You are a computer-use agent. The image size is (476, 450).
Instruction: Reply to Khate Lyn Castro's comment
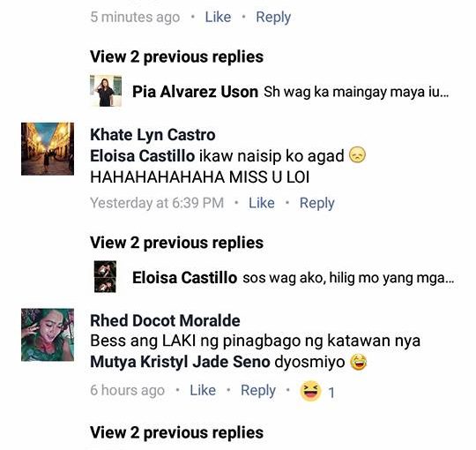(x=317, y=204)
